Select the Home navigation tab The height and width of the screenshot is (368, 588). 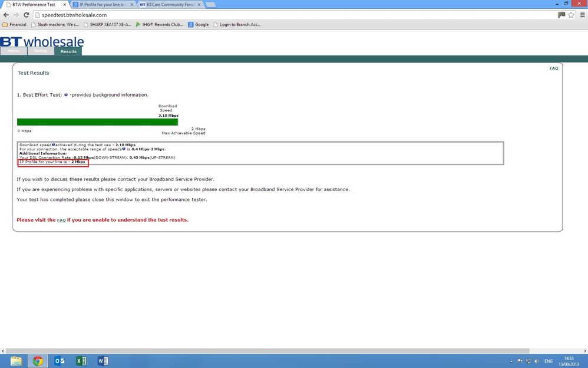[14, 51]
